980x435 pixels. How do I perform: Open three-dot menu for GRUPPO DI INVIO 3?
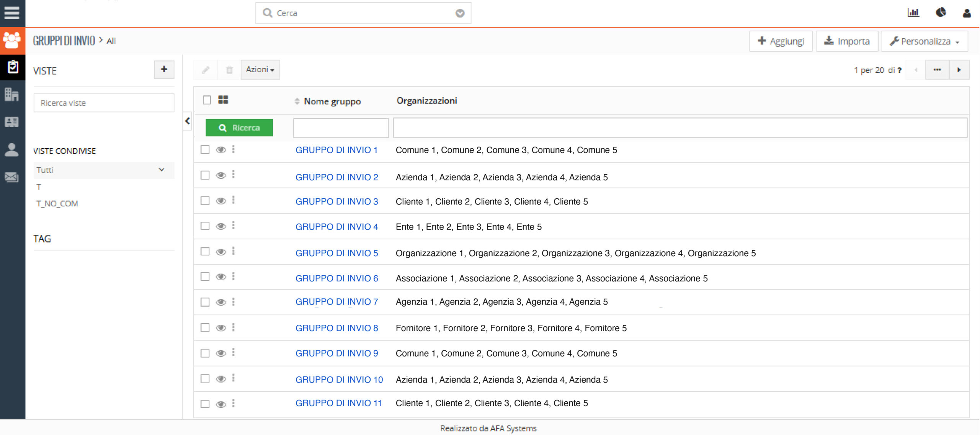(233, 200)
